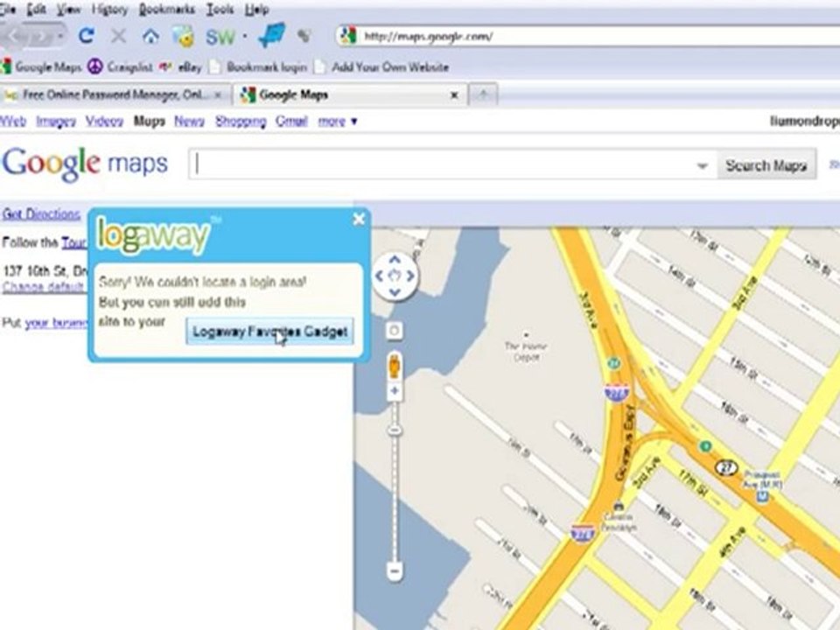840x630 pixels.
Task: Open a new browser tab
Action: coord(483,94)
